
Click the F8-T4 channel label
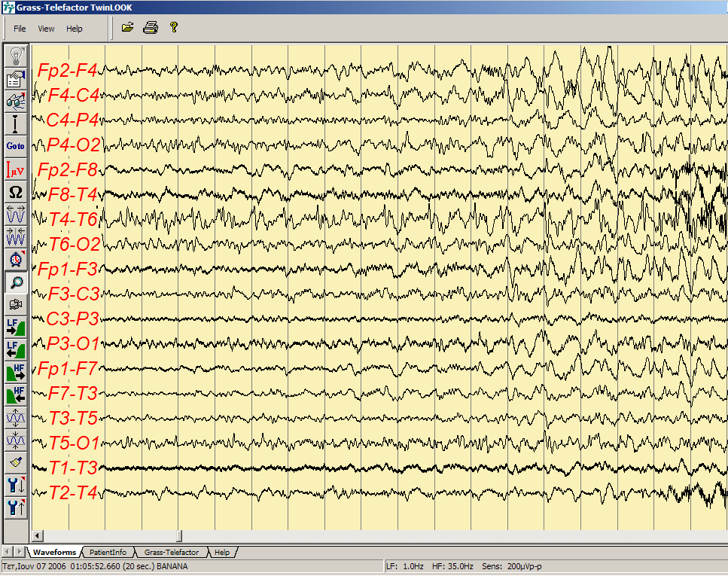(73, 194)
